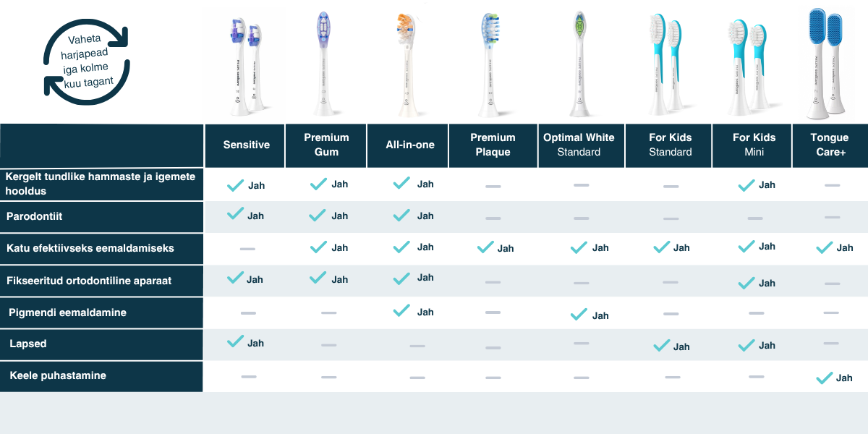Click the For Kids Standard checkmark in Lapsed row

(x=661, y=346)
